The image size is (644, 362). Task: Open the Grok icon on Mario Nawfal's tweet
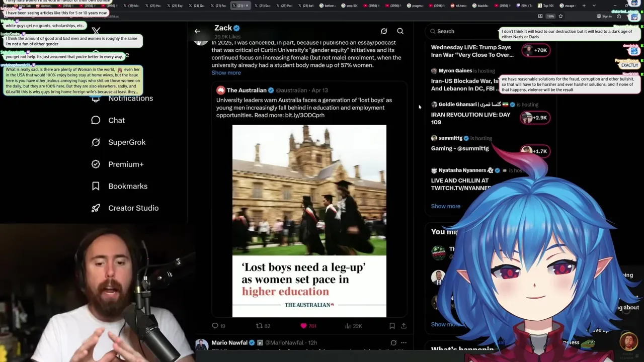click(x=393, y=343)
